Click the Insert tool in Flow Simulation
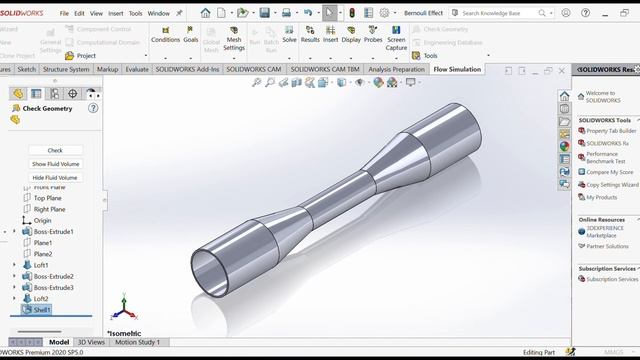Screen dimensions: 640x360 click(x=330, y=35)
